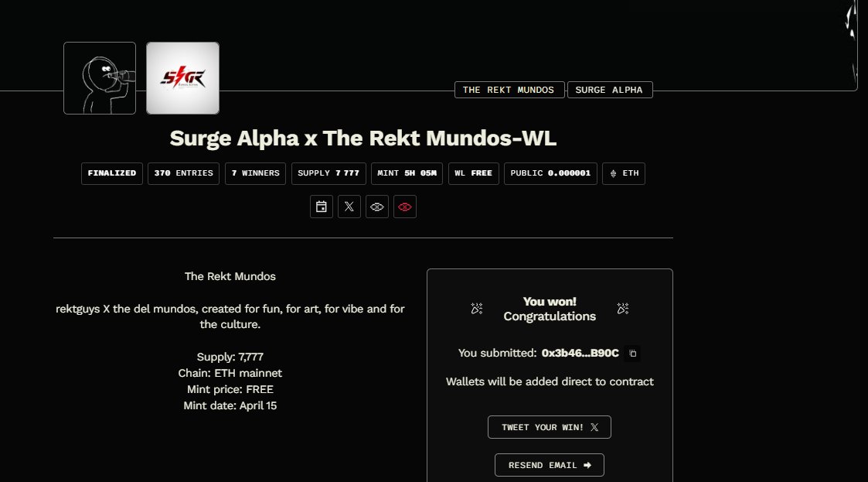Click the 'You won!' heading
Viewport: 868px width, 482px height.
[550, 302]
